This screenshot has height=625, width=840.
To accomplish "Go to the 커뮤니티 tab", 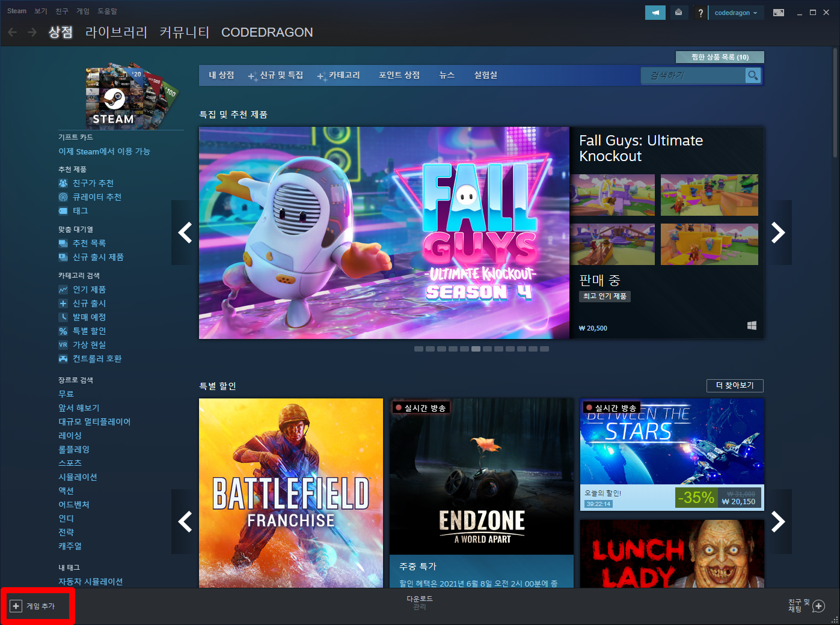I will coord(185,32).
